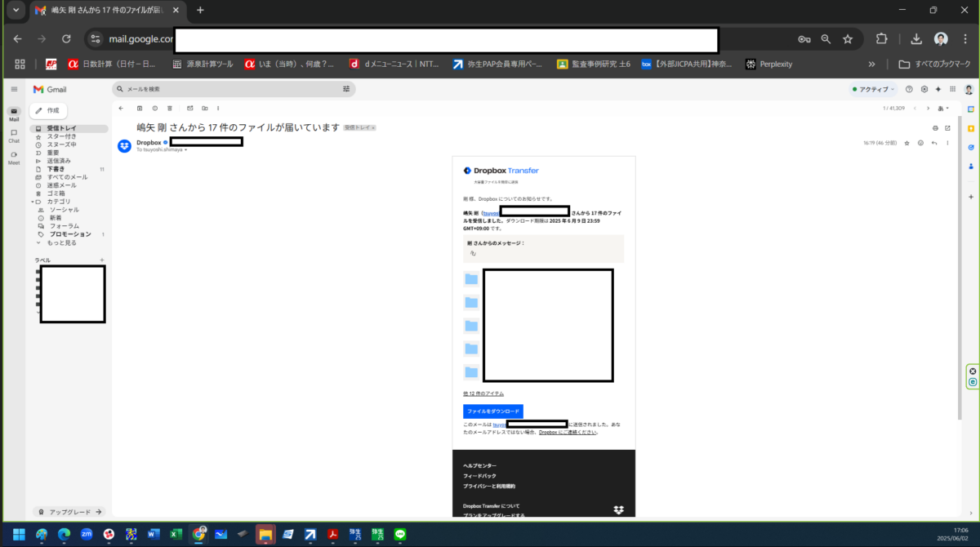980x547 pixels.
Task: Report this email as spam
Action: tap(154, 108)
